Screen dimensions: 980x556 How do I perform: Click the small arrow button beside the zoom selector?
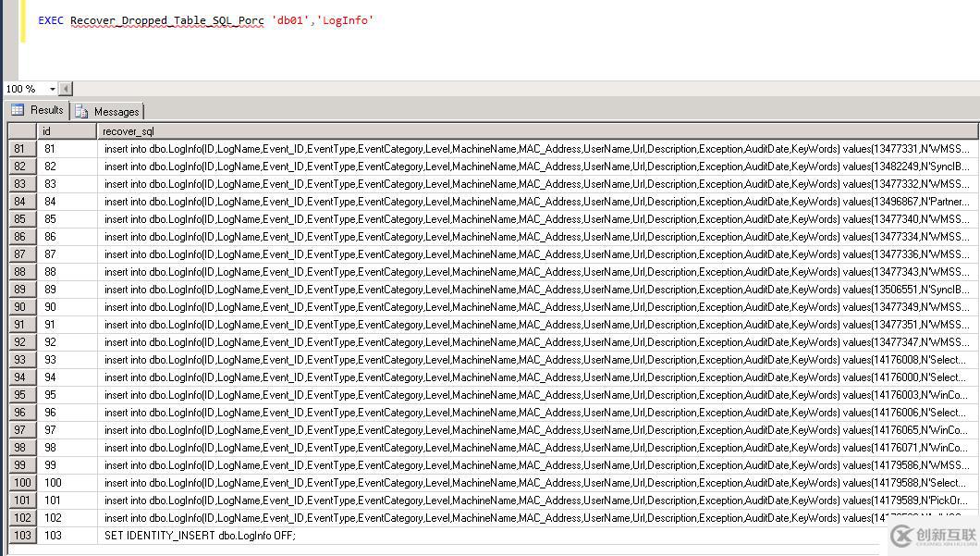pos(65,88)
